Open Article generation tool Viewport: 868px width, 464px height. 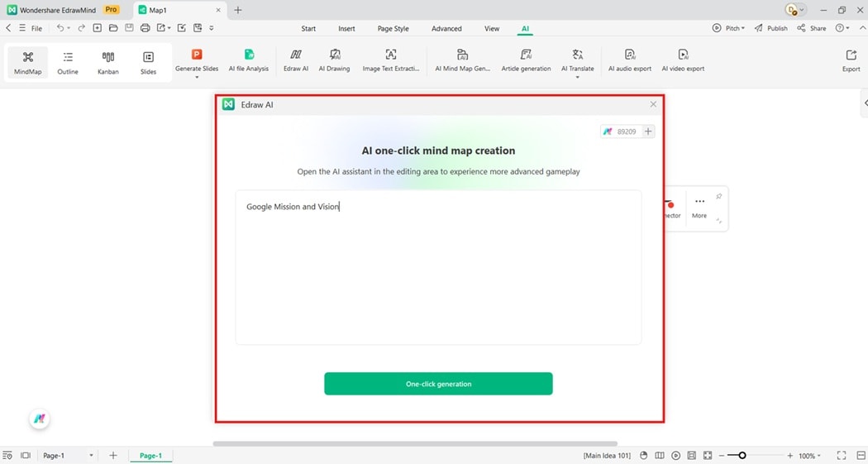(526, 60)
